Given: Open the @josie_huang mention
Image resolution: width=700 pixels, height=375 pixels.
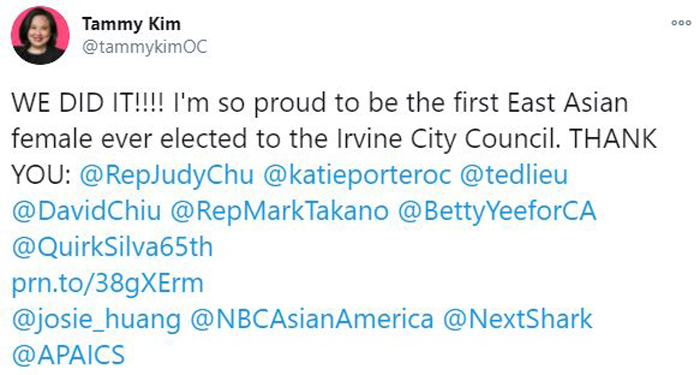Looking at the screenshot, I should 96,320.
